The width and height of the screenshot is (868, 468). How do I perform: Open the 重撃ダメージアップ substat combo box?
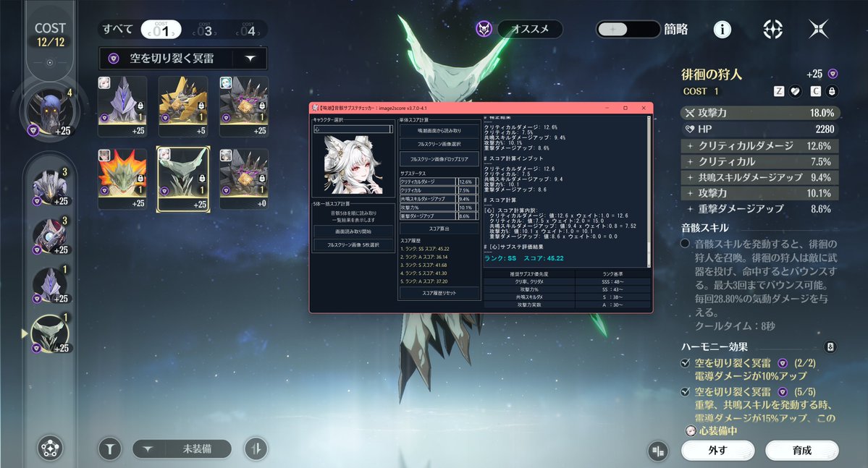click(x=428, y=216)
